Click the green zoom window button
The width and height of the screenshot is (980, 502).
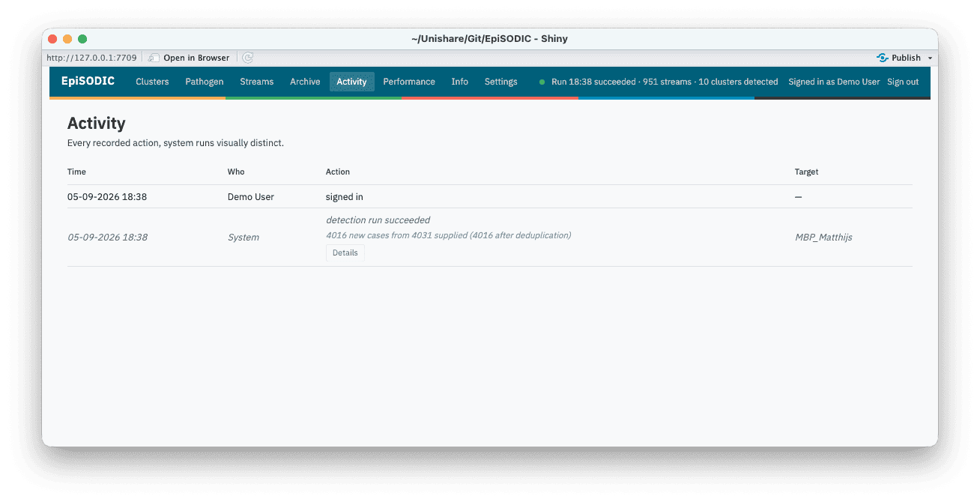[x=82, y=39]
